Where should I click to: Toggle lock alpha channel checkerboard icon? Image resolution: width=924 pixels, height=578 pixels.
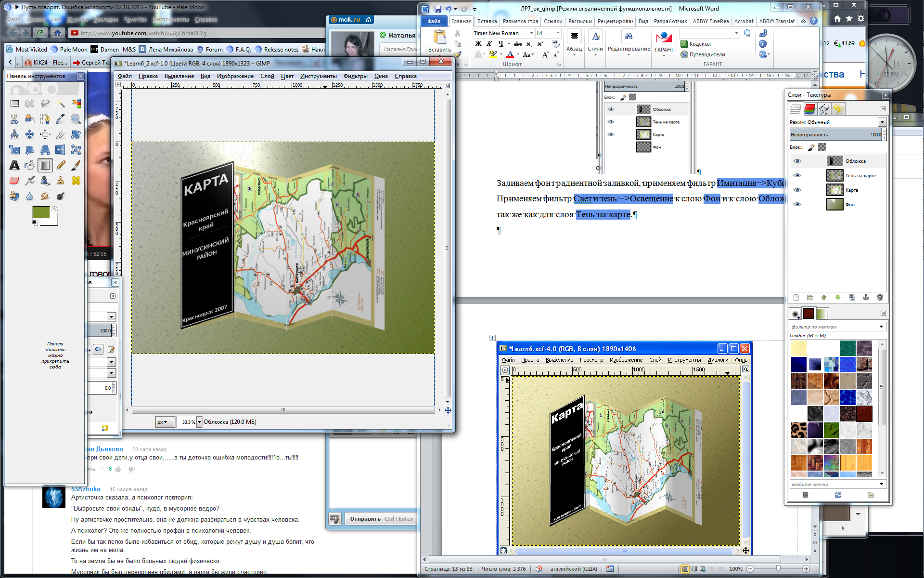coord(822,147)
